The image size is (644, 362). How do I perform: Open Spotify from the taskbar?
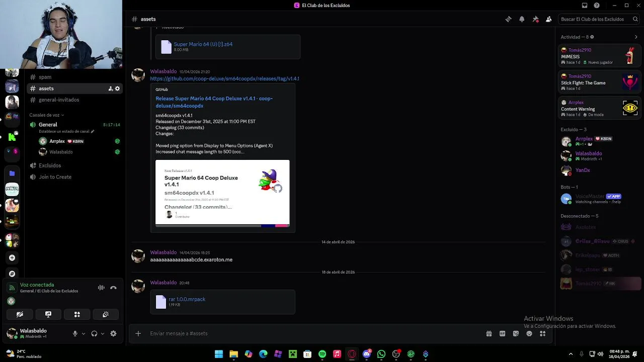click(x=323, y=354)
